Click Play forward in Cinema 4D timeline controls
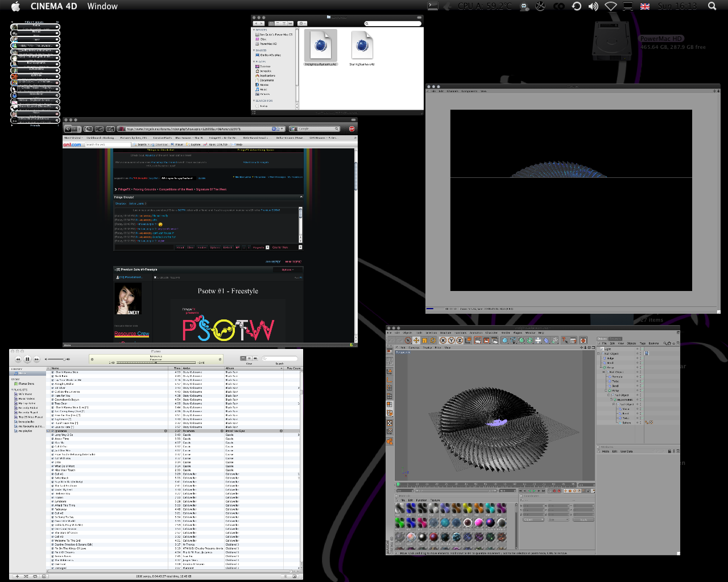The width and height of the screenshot is (728, 582). point(534,490)
